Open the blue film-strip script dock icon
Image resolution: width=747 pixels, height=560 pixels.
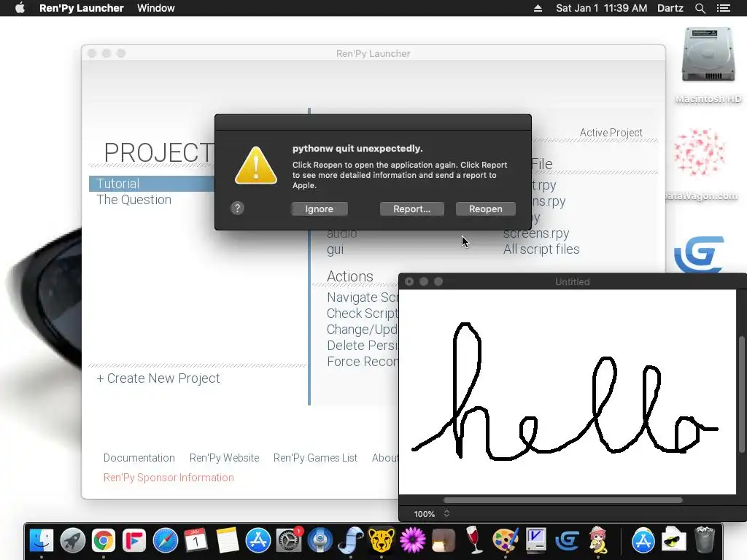tap(351, 540)
